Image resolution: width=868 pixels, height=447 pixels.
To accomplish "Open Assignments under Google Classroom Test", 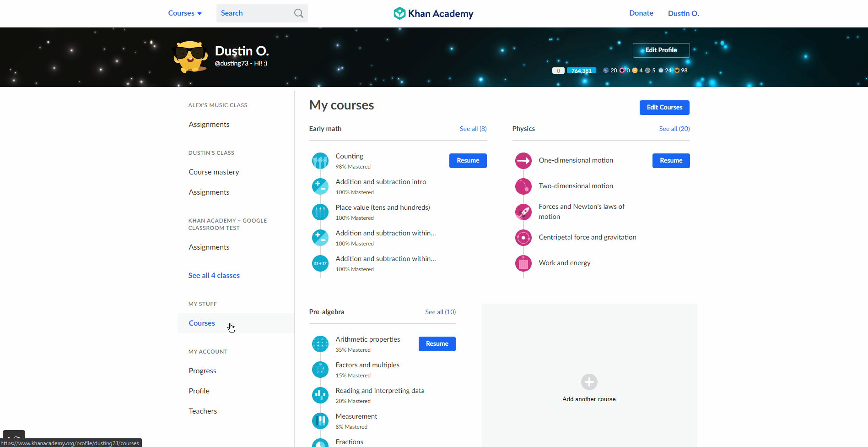I will coord(209,247).
